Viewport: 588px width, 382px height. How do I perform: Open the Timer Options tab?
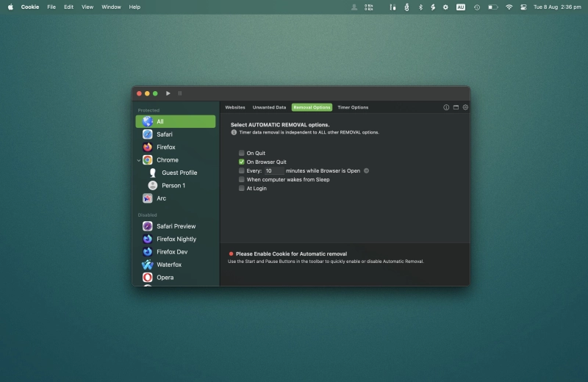353,107
